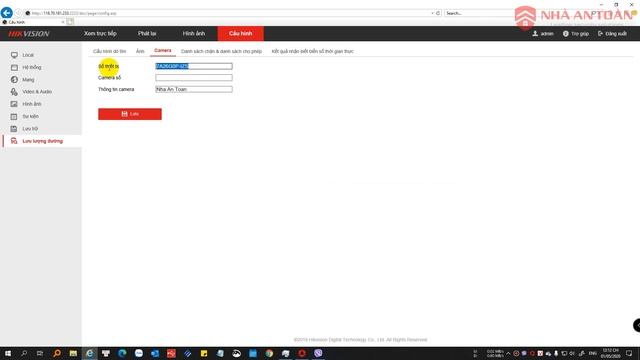Select the Camera subtab

click(x=162, y=51)
